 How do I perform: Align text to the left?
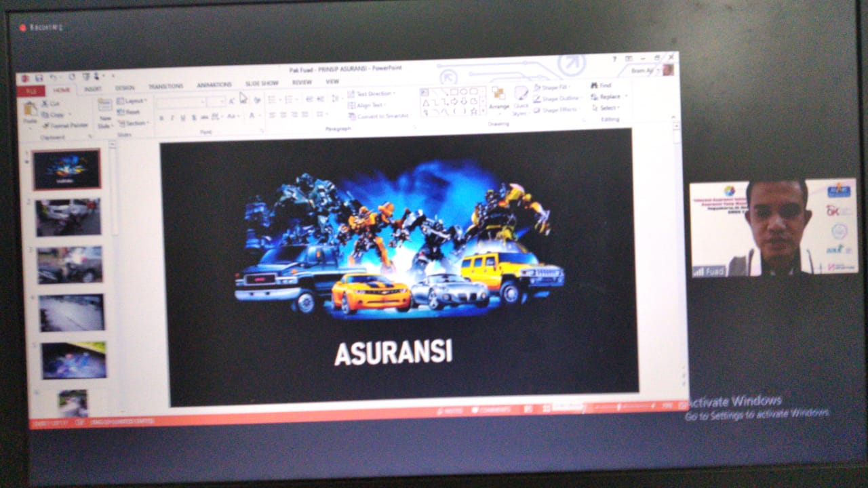click(x=273, y=115)
